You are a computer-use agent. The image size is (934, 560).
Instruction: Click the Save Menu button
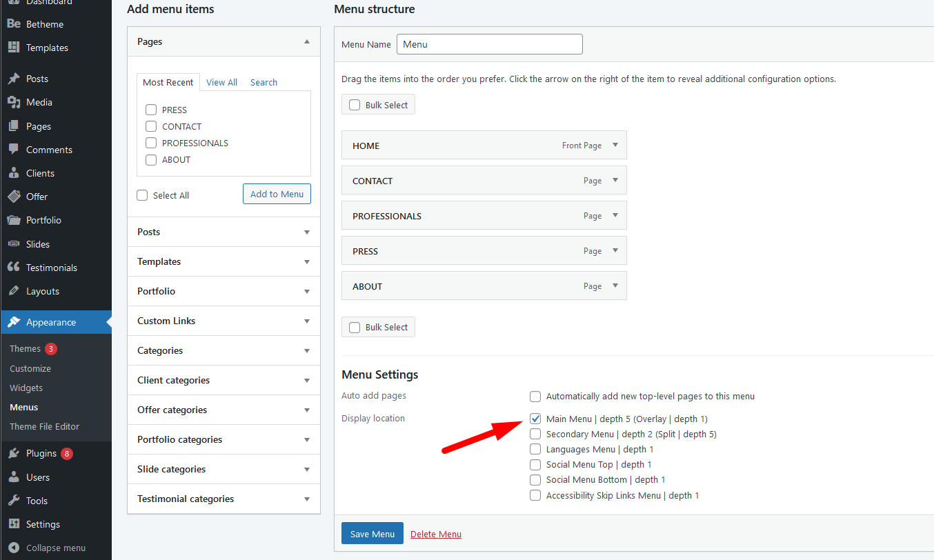pyautogui.click(x=372, y=534)
